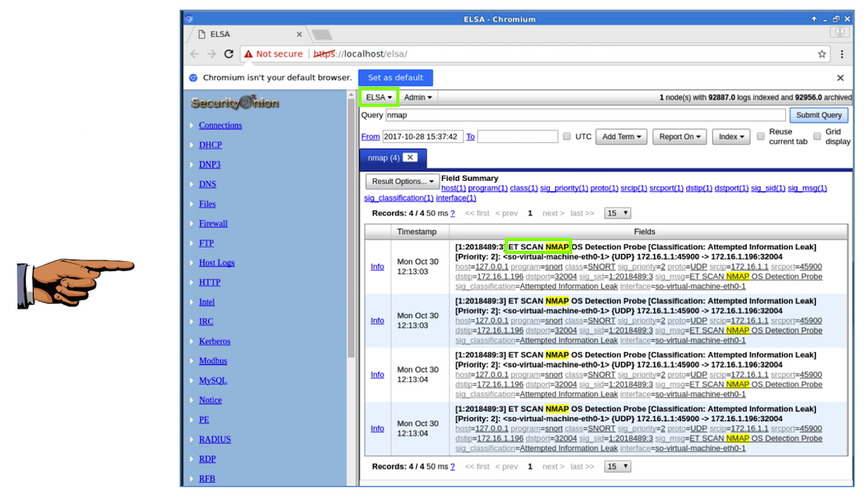The width and height of the screenshot is (868, 504).
Task: Open the Admin menu
Action: click(418, 97)
